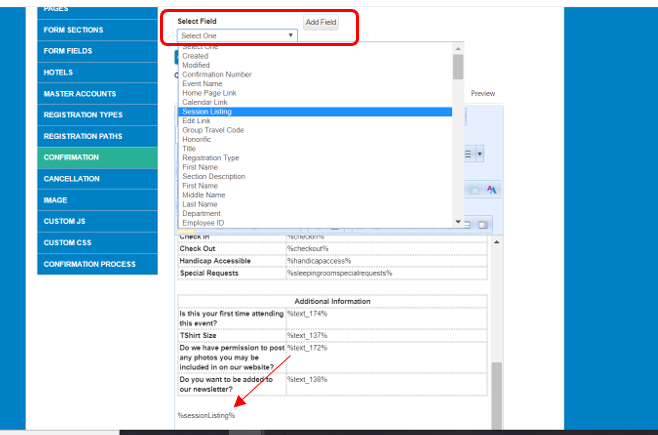Choose Employee ID from the field list
This screenshot has height=435, width=658.
point(203,222)
